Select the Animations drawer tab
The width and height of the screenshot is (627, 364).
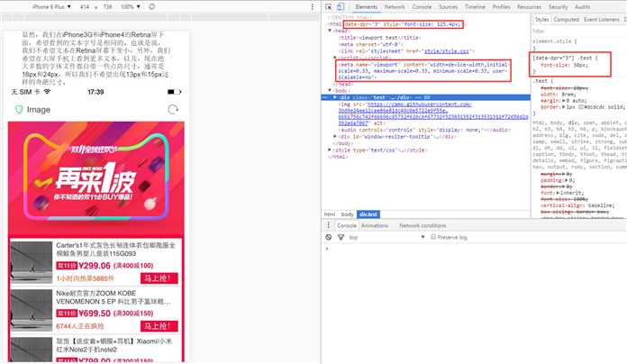(375, 225)
